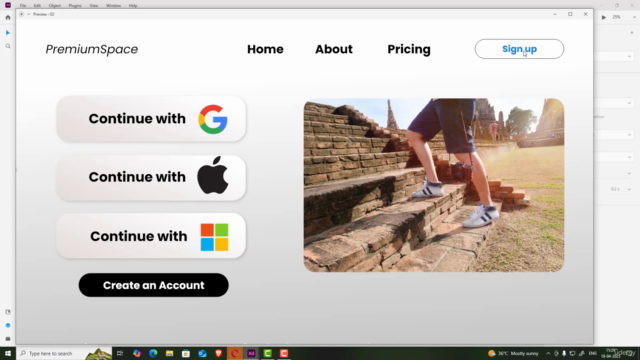Open File Explorer from the taskbar
Viewport: 640px width, 360px height.
click(169, 353)
